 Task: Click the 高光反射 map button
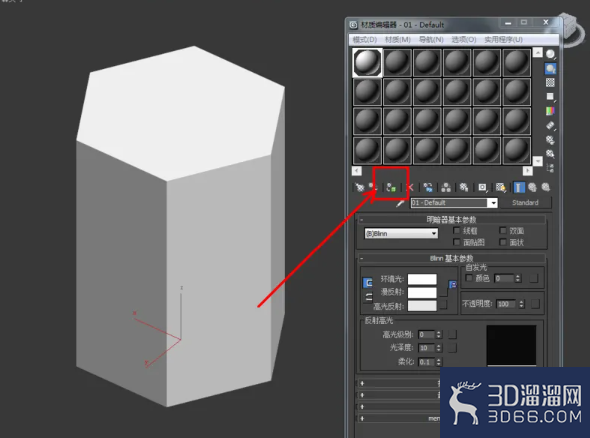444,304
